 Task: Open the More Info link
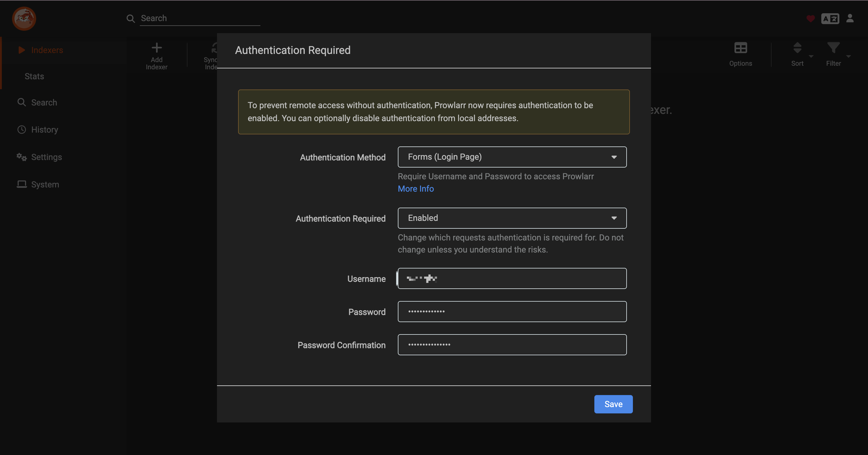416,189
